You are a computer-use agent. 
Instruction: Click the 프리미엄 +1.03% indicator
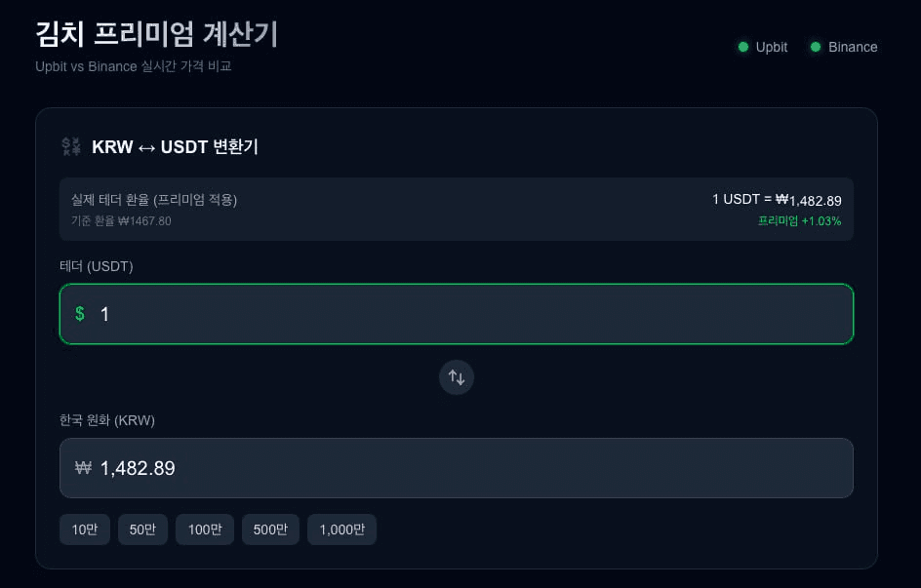pos(799,221)
